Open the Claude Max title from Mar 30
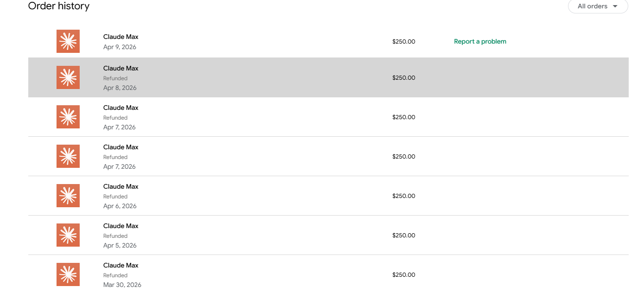644x293 pixels. click(x=121, y=265)
